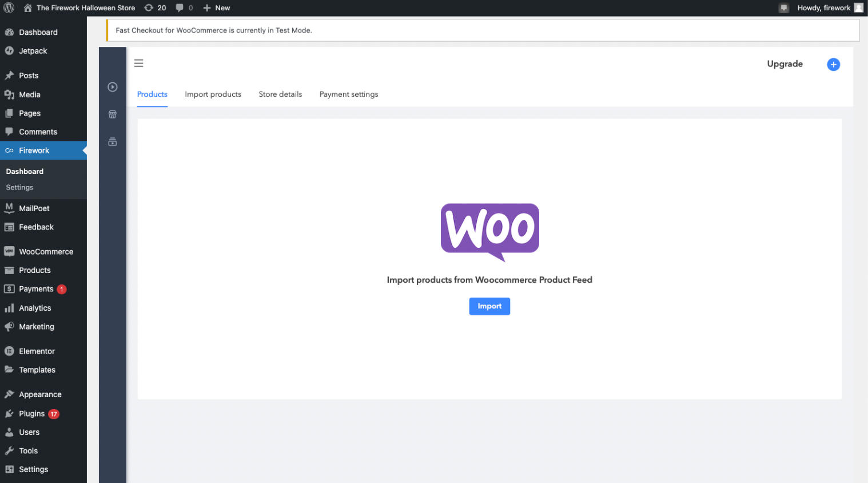Screen dimensions: 868x483
Task: Collapse the Firework panel via hamburger icon
Action: pos(138,63)
